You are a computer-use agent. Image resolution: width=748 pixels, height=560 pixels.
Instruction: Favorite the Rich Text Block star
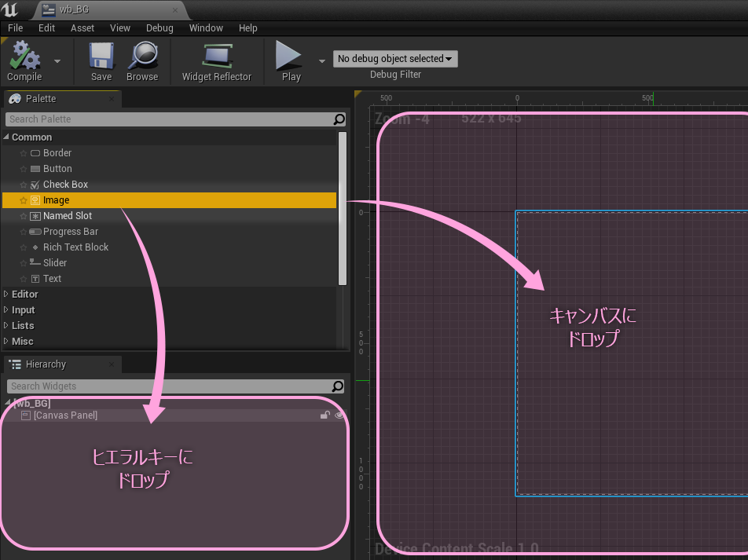pos(24,248)
